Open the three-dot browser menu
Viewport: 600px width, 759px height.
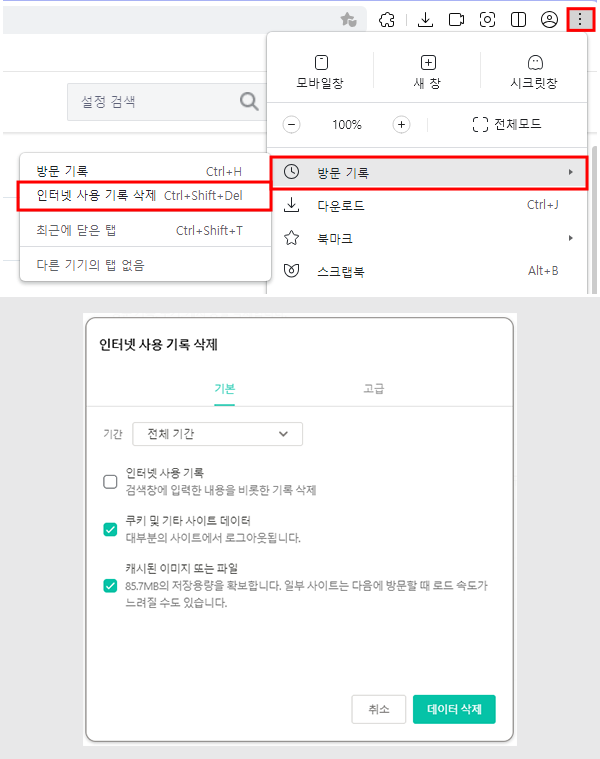pos(580,20)
